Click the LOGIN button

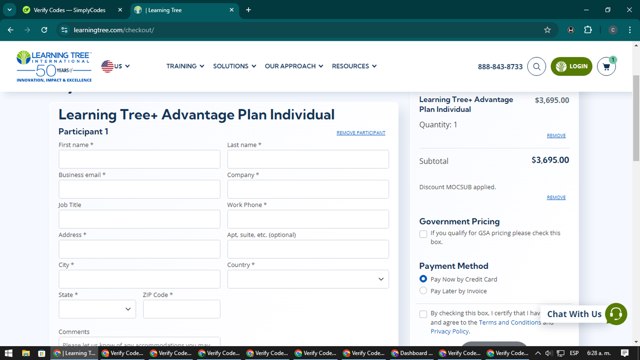(x=571, y=66)
